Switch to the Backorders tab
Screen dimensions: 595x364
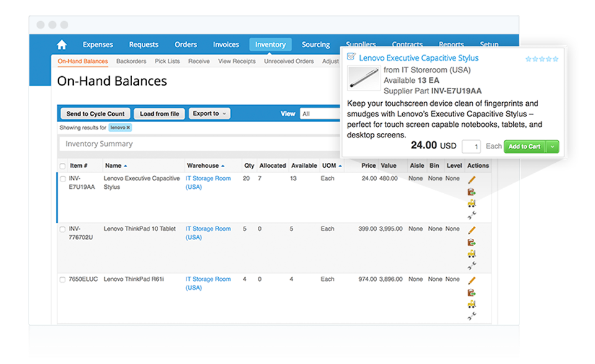[133, 61]
